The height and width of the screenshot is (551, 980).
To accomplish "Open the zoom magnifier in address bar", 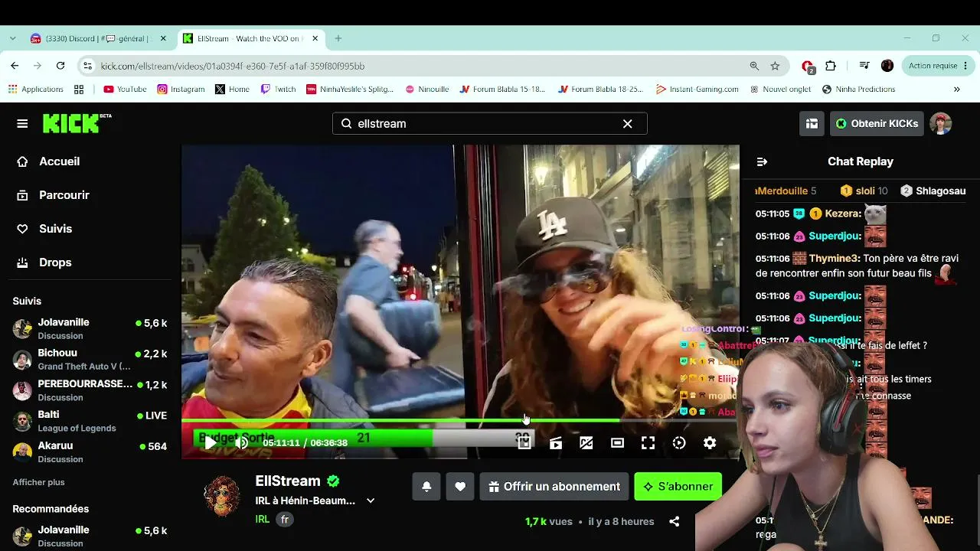I will [754, 66].
